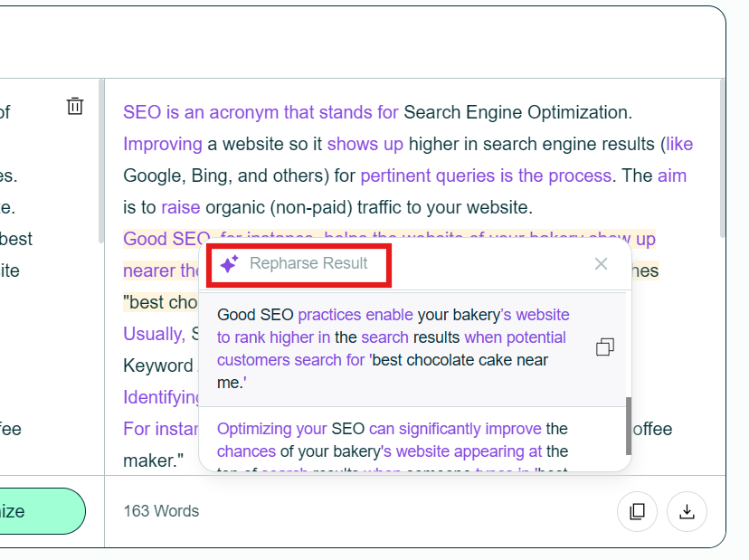Click the "Repharse Result" title text
Screen dimensions: 749x560
coord(308,263)
